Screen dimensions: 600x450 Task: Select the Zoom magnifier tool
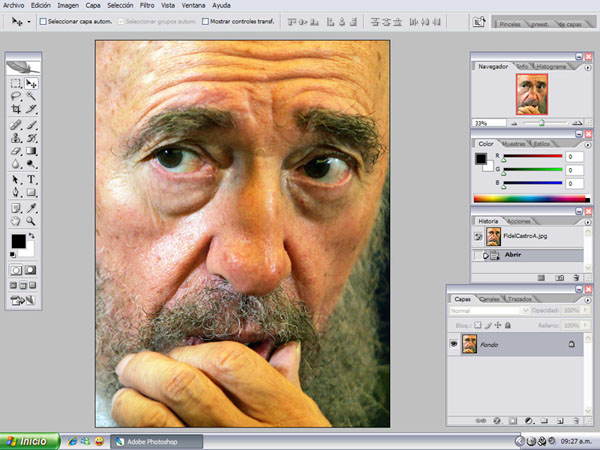[x=31, y=220]
